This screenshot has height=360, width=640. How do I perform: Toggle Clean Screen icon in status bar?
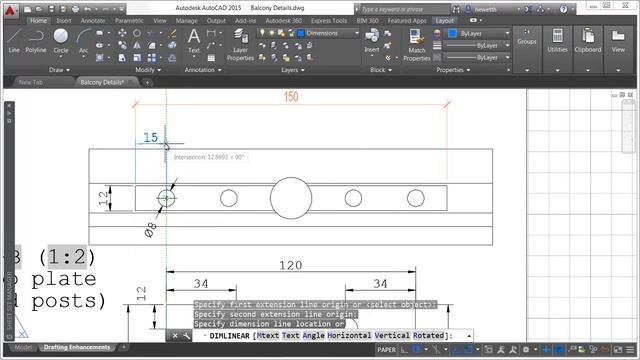click(x=618, y=350)
